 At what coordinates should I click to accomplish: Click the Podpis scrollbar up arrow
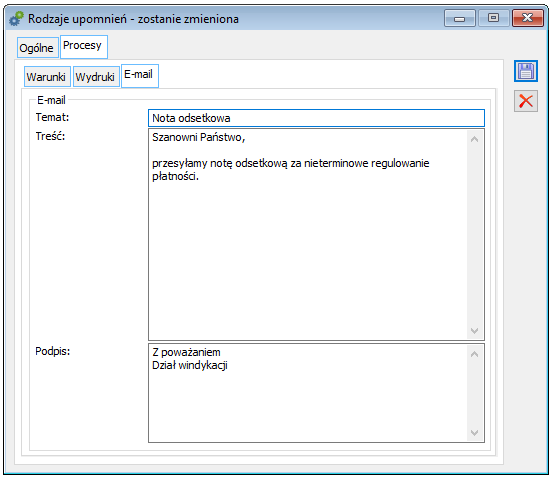[x=474, y=354]
